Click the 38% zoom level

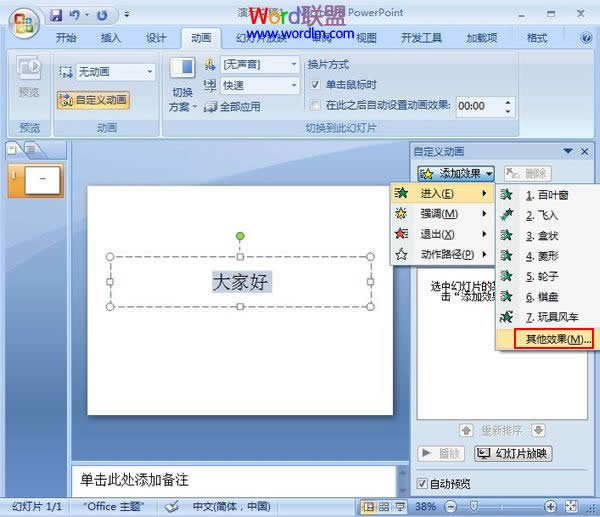click(x=425, y=507)
